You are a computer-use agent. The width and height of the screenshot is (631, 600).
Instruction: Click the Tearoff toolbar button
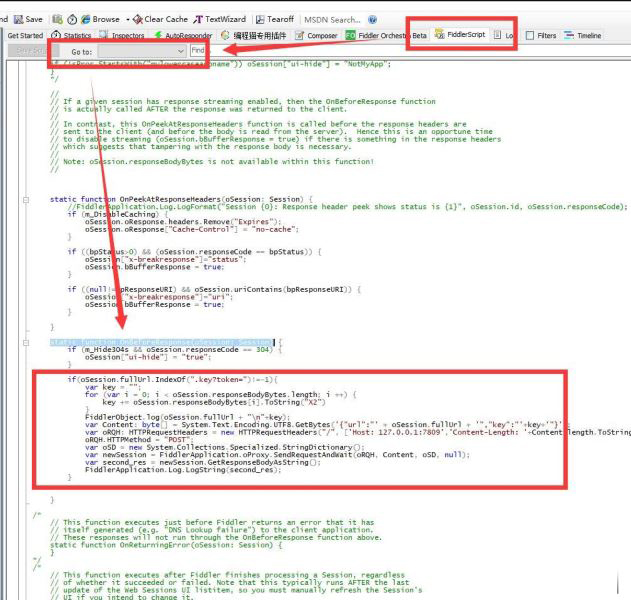point(275,19)
